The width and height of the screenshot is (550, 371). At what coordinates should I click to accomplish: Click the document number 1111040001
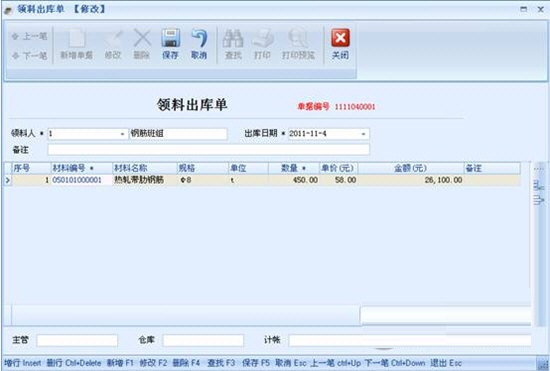[355, 107]
